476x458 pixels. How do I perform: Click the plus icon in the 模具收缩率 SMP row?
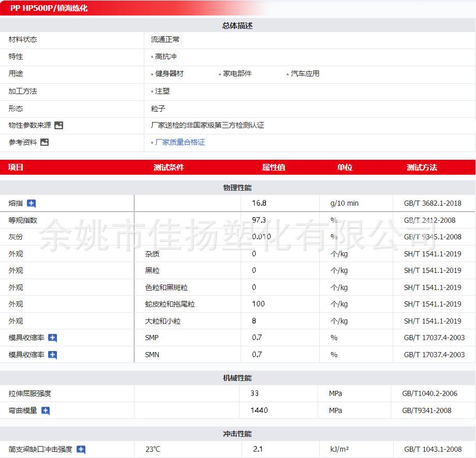coord(52,338)
